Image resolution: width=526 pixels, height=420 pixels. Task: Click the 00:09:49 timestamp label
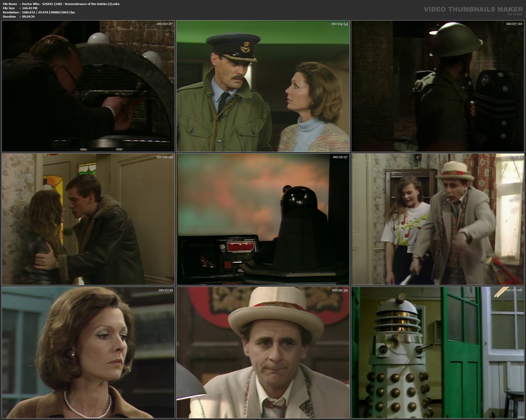[165, 157]
